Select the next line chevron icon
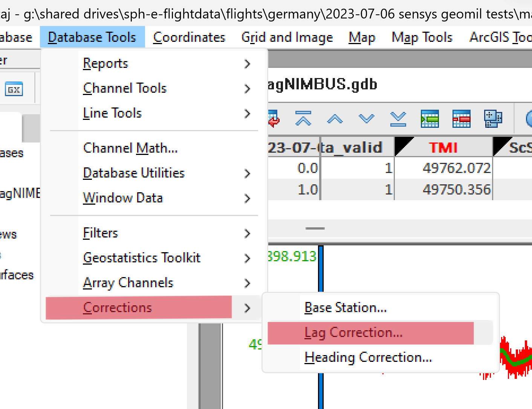 tap(366, 119)
